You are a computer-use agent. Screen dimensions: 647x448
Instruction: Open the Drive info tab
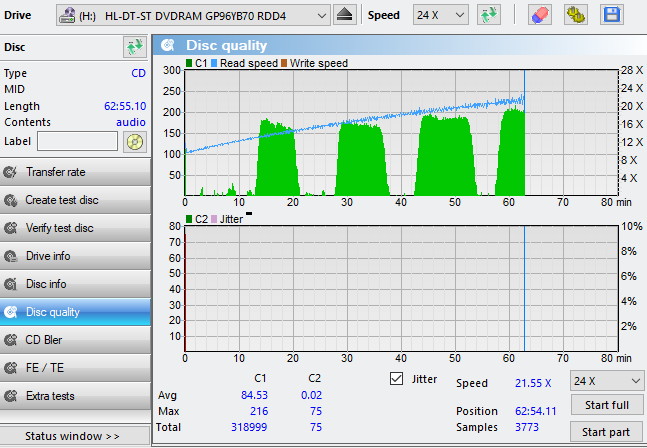click(x=75, y=256)
